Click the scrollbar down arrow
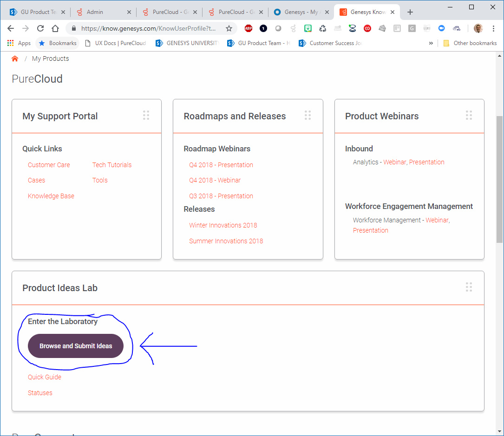Screen dimensions: 504x436 click(499, 431)
